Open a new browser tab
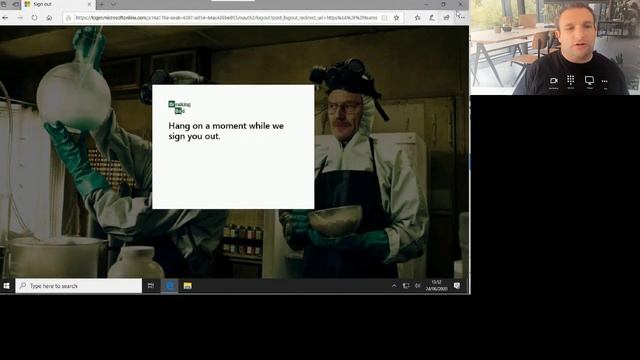The width and height of the screenshot is (640, 360). [101, 4]
